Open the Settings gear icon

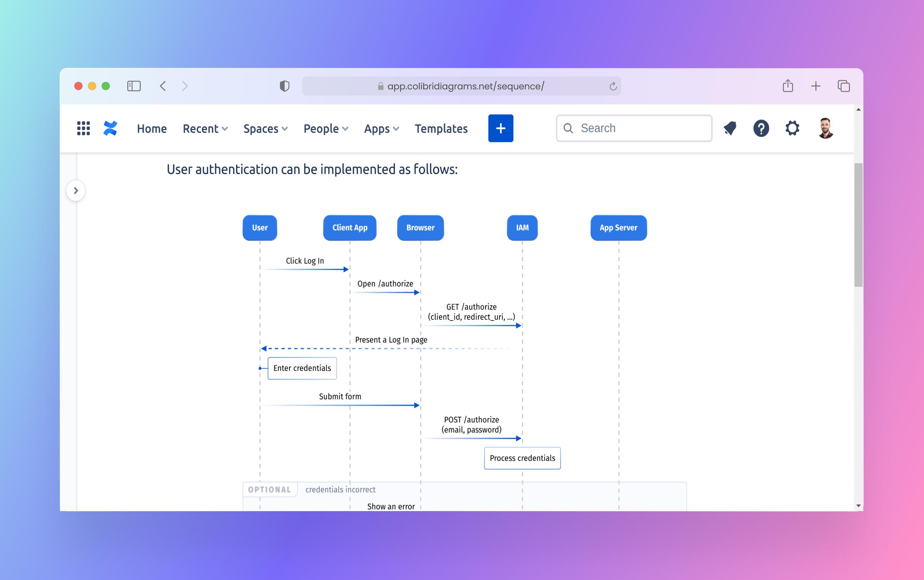pos(792,128)
